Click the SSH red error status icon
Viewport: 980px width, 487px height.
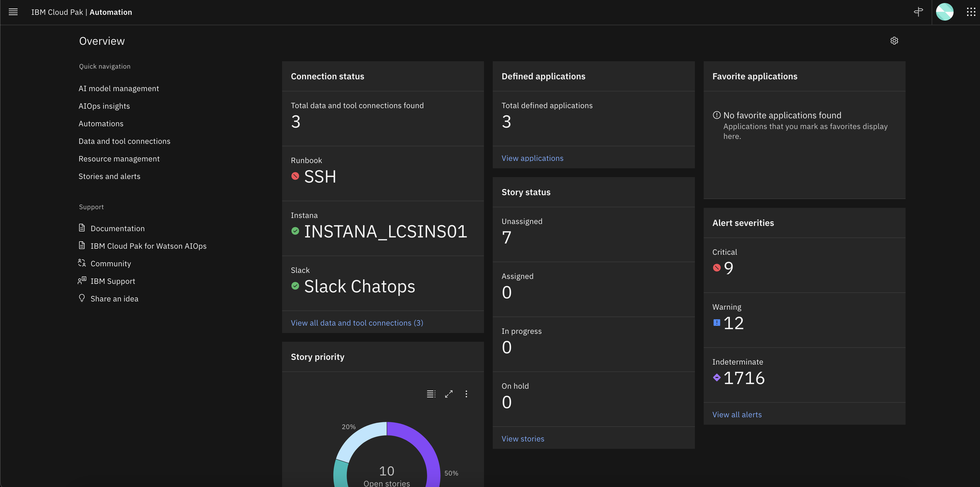point(295,176)
